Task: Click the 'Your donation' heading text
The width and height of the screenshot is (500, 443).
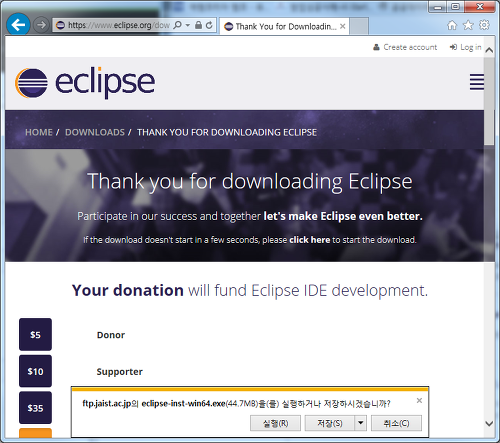Action: [128, 291]
